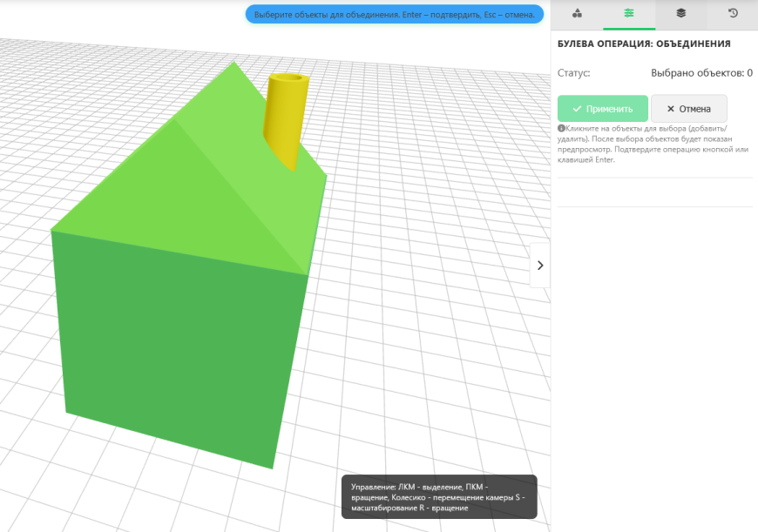Open the history panel clock icon
Screen dimensions: 758x532
(732, 15)
